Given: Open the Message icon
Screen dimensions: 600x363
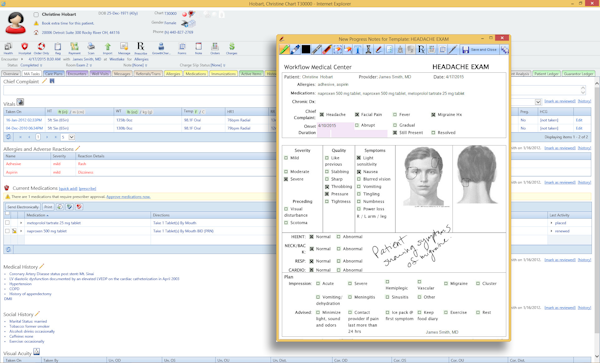Looking at the screenshot, I should coord(124,47).
